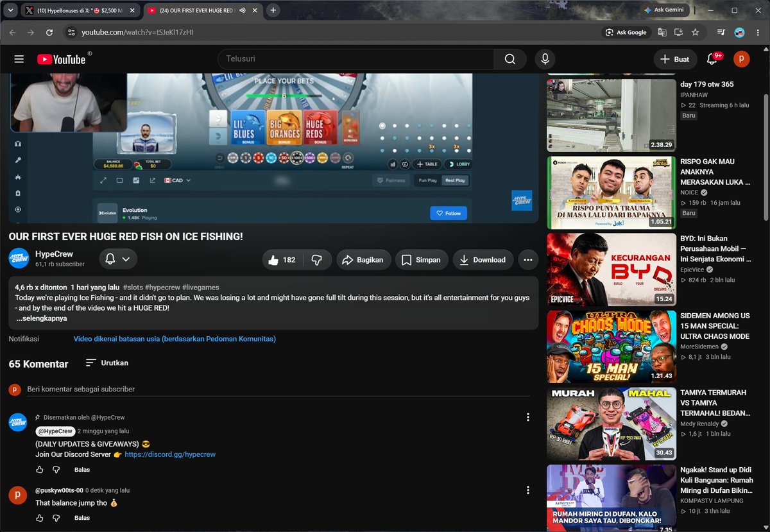Viewport: 770px width, 532px height.
Task: Save the video with Simpan
Action: pyautogui.click(x=422, y=260)
